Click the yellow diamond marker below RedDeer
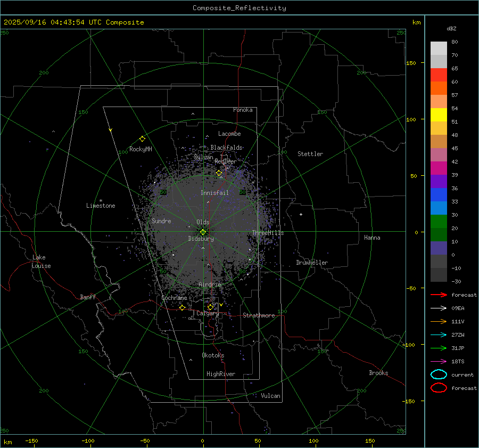The width and height of the screenshot is (479, 448). 219,173
